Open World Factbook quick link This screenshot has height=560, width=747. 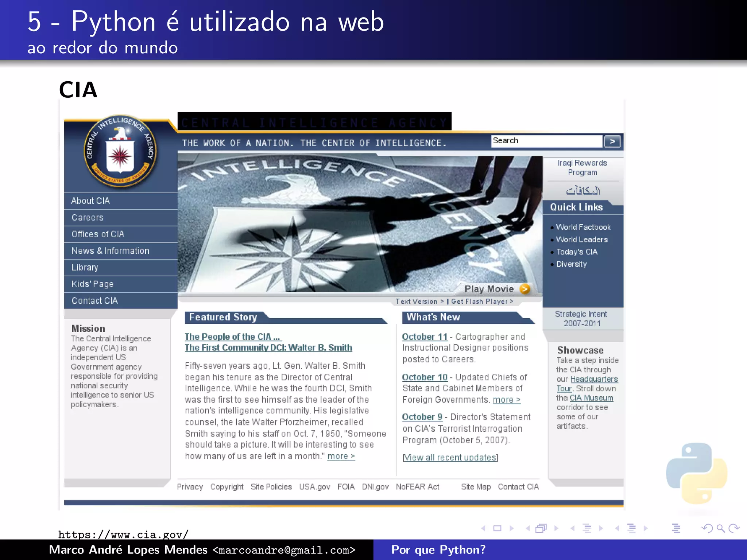[583, 227]
